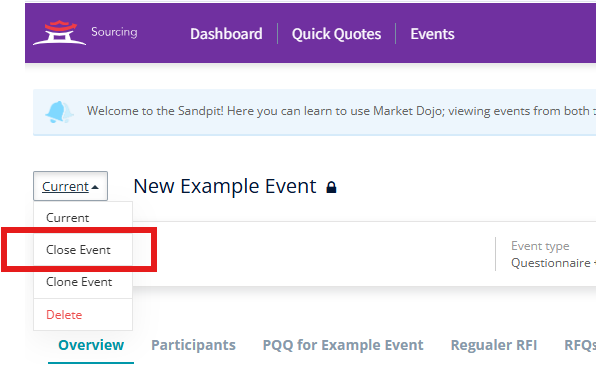
Task: Open the Events navigation item
Action: point(432,34)
